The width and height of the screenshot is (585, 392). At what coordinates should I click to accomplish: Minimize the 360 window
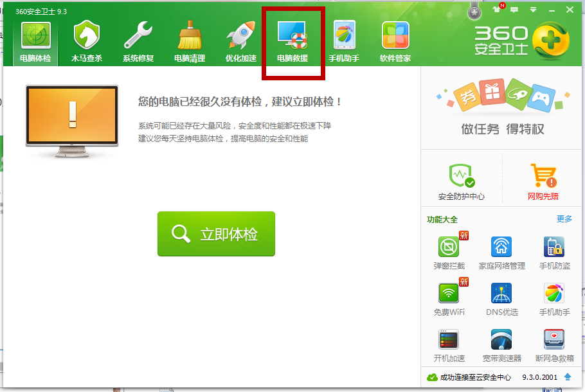pos(552,10)
